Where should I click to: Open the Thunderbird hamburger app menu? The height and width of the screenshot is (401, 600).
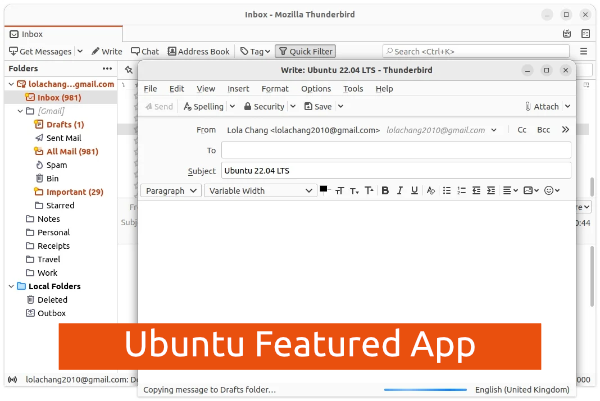pyautogui.click(x=584, y=51)
